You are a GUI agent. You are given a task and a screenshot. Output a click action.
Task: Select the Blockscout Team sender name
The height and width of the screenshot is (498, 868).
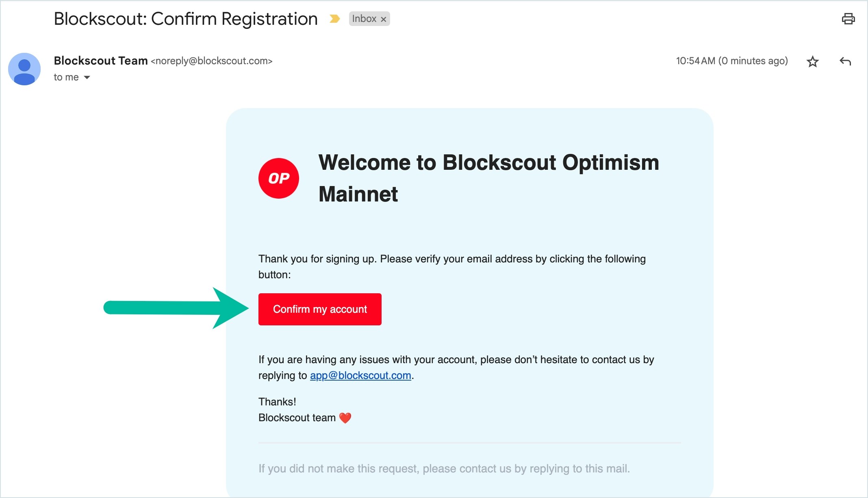coord(101,61)
